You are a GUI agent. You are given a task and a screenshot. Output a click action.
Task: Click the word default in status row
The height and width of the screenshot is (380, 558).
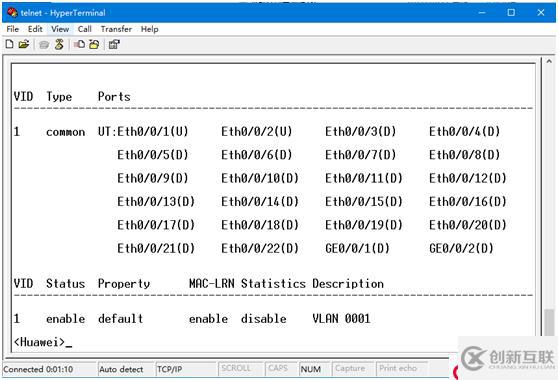[x=120, y=318]
